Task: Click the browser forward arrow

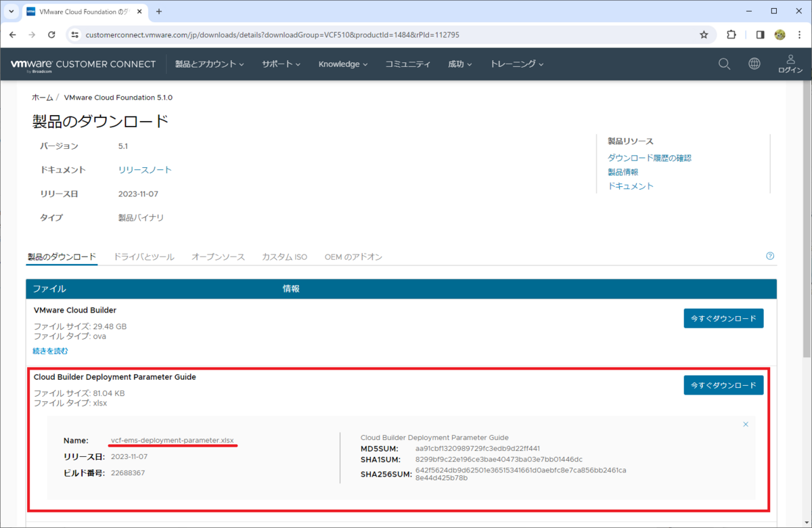Action: click(32, 35)
